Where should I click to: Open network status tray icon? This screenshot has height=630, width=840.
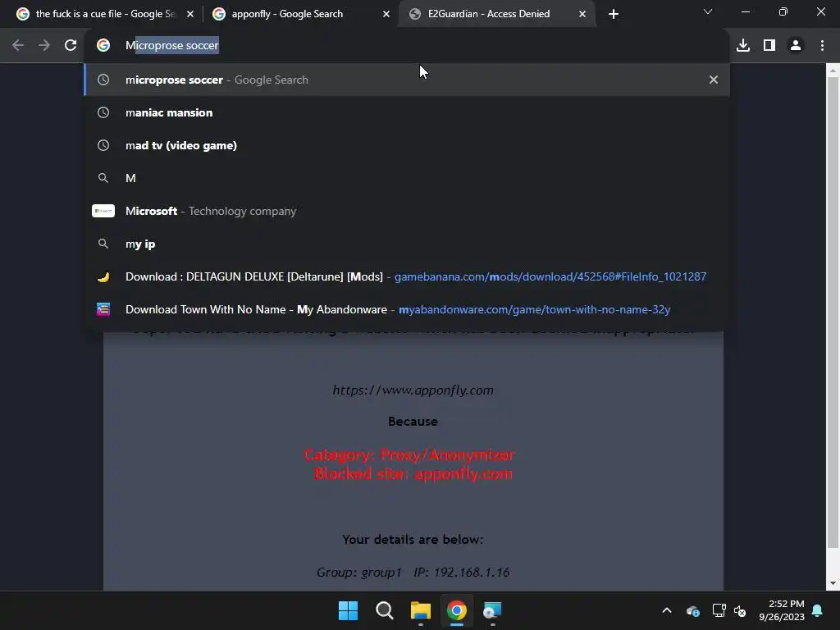(719, 610)
